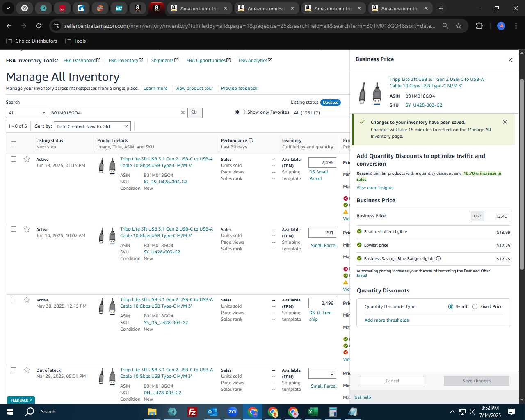Open Sort by Date Created dropdown
The image size is (525, 420).
point(92,126)
